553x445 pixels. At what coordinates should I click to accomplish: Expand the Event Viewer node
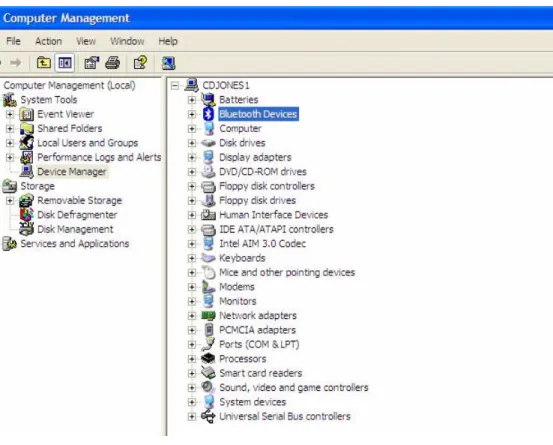coord(10,114)
